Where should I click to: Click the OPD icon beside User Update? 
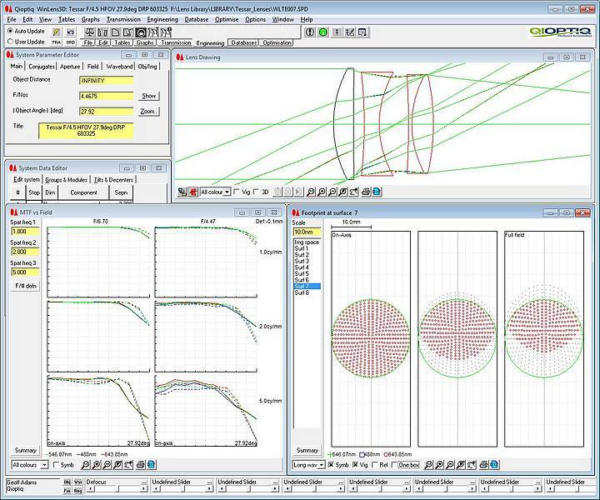click(x=70, y=42)
